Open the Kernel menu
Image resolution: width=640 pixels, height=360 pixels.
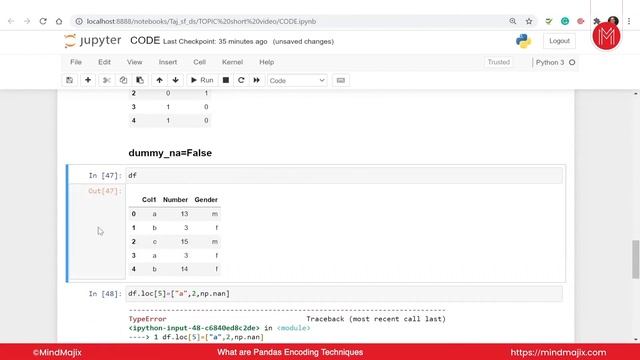point(232,62)
